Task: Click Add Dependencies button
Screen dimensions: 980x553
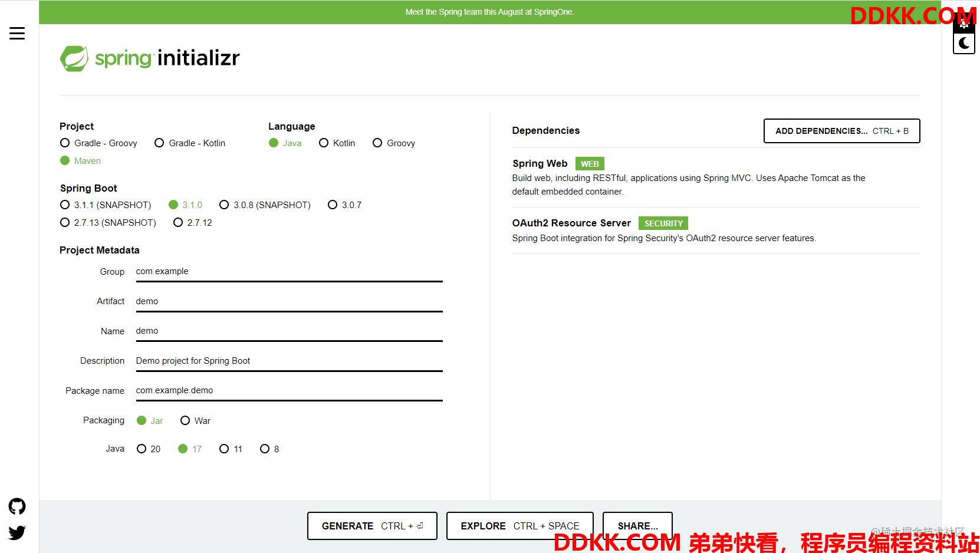Action: [841, 131]
